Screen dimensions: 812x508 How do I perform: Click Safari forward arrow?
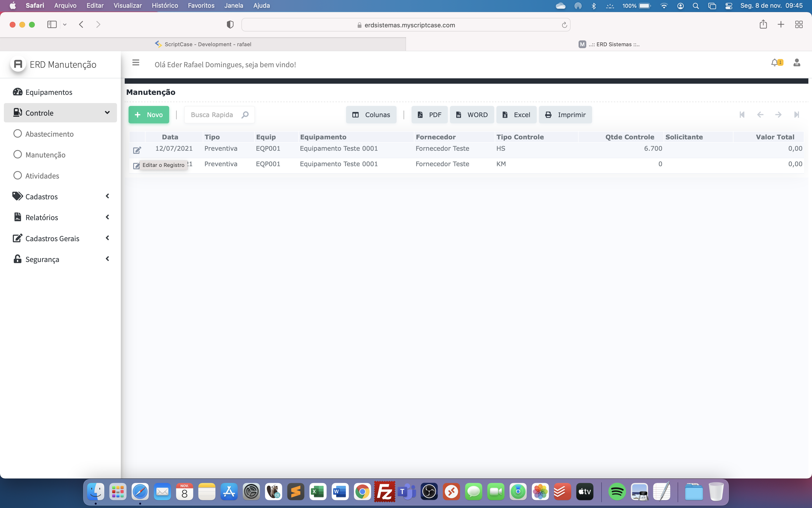tap(98, 24)
